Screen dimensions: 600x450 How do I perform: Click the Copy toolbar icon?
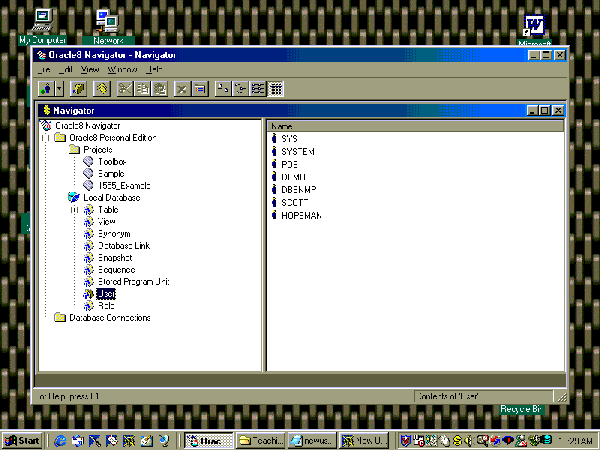(x=142, y=89)
